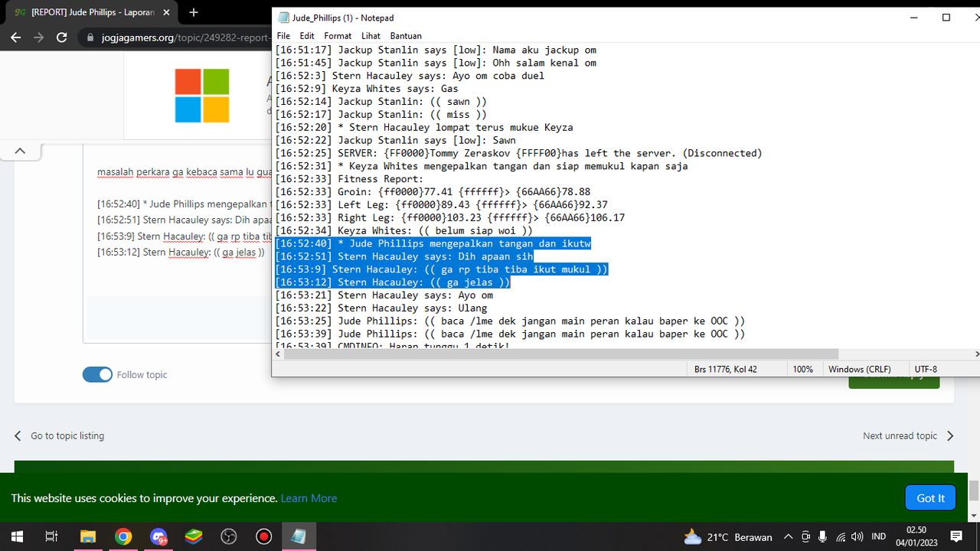Click the Microsoft logo advertisement image

pyautogui.click(x=201, y=96)
